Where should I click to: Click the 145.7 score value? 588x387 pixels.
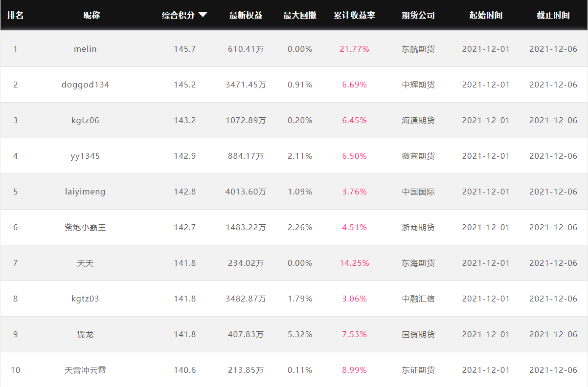pos(184,49)
